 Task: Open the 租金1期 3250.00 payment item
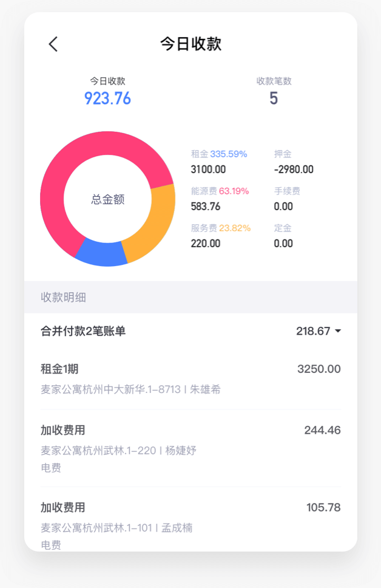tap(190, 379)
